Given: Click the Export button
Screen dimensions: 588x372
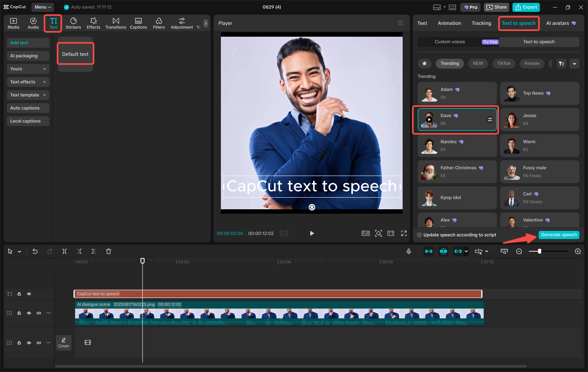Looking at the screenshot, I should pyautogui.click(x=526, y=7).
